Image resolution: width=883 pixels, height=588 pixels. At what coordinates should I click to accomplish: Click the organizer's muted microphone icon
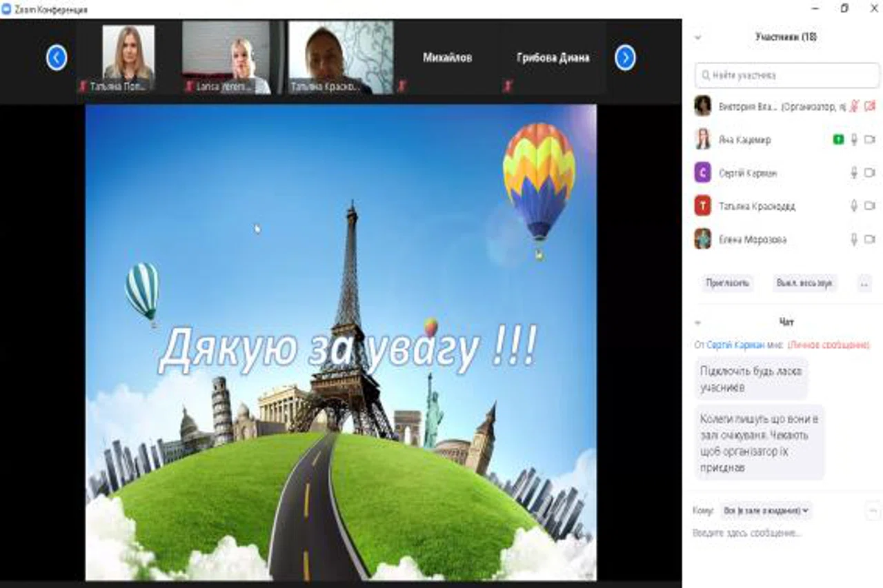point(854,106)
